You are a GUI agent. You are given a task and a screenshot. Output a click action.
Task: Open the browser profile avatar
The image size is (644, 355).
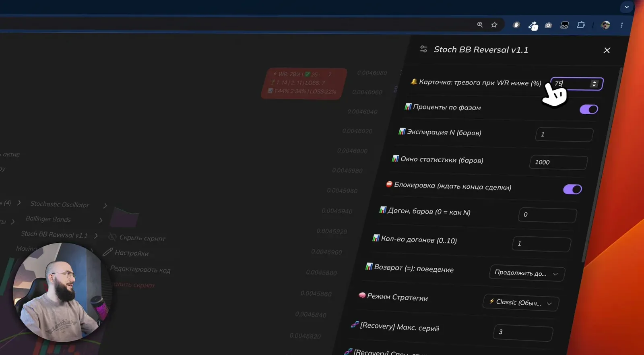click(605, 25)
